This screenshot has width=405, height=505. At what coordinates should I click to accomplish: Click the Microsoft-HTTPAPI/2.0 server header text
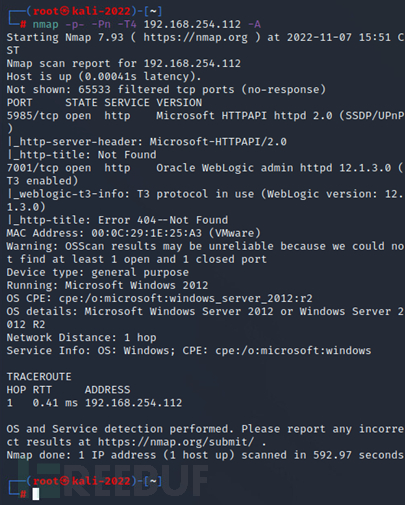click(218, 142)
